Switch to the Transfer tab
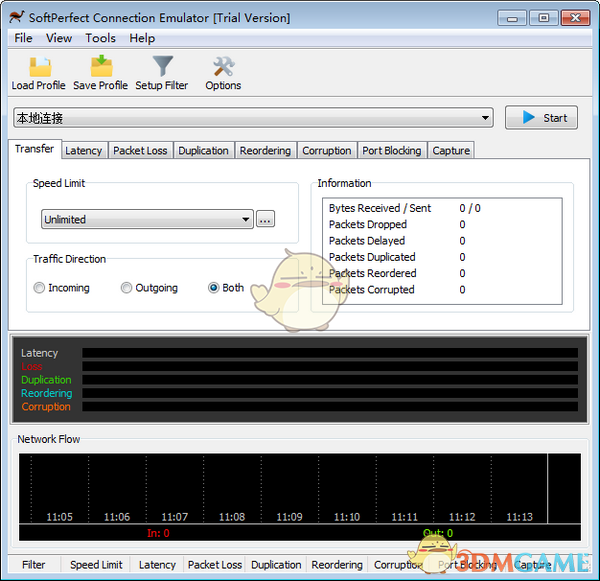Viewport: 600px width, 581px height. 34,149
